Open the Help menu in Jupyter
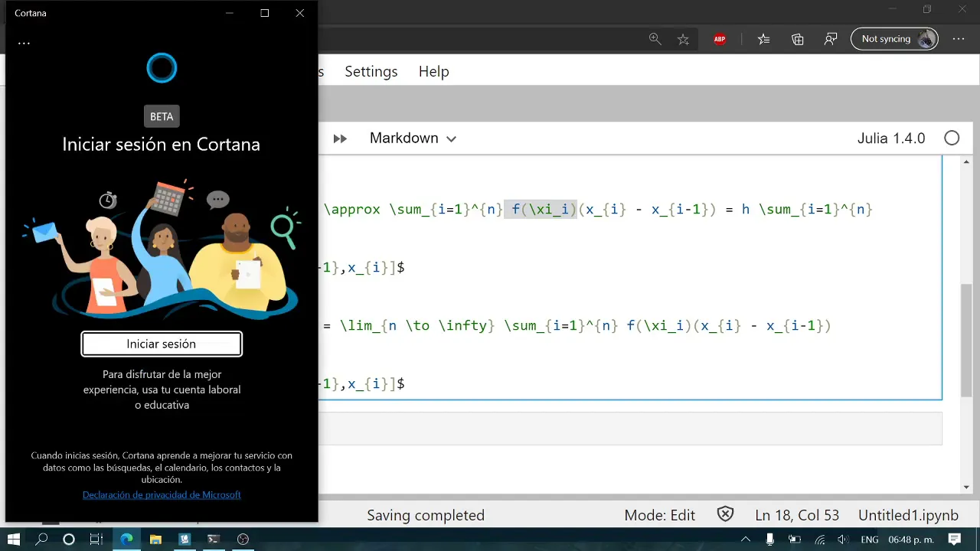Screen dimensions: 980x551 [434, 71]
